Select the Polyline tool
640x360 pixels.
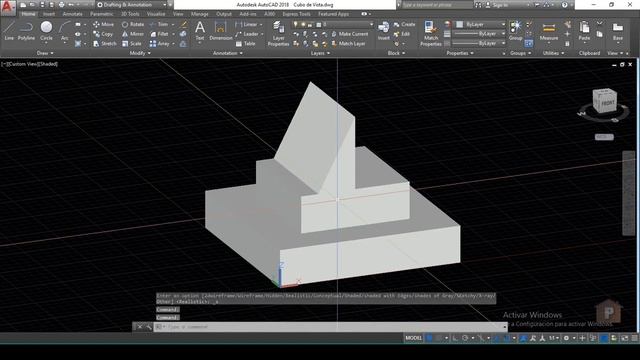[x=26, y=31]
